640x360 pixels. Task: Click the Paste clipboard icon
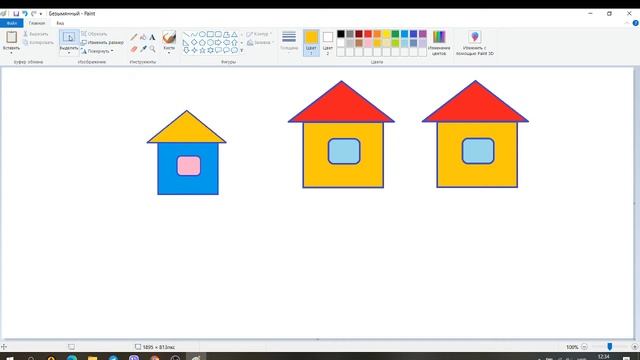click(x=11, y=37)
